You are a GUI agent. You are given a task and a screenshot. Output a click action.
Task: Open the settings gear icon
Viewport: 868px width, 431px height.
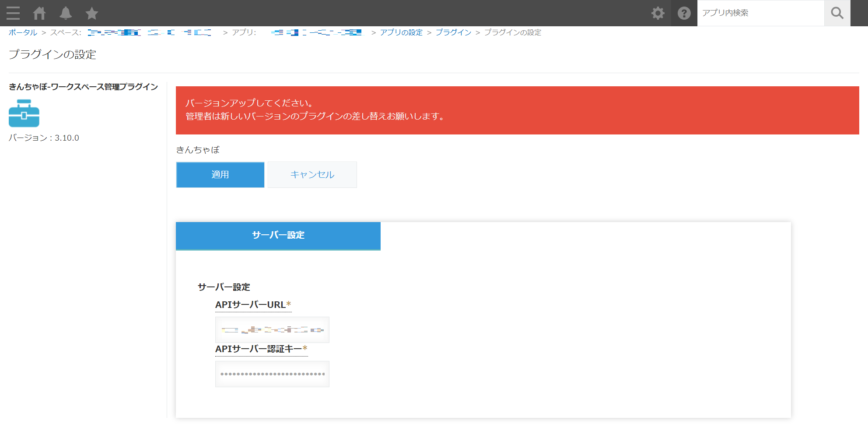(x=658, y=13)
